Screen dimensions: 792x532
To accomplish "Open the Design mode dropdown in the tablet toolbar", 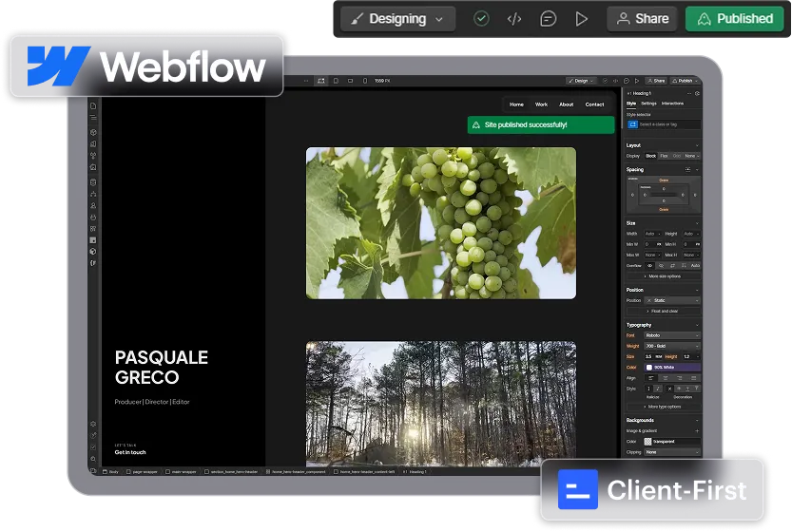I will (581, 81).
